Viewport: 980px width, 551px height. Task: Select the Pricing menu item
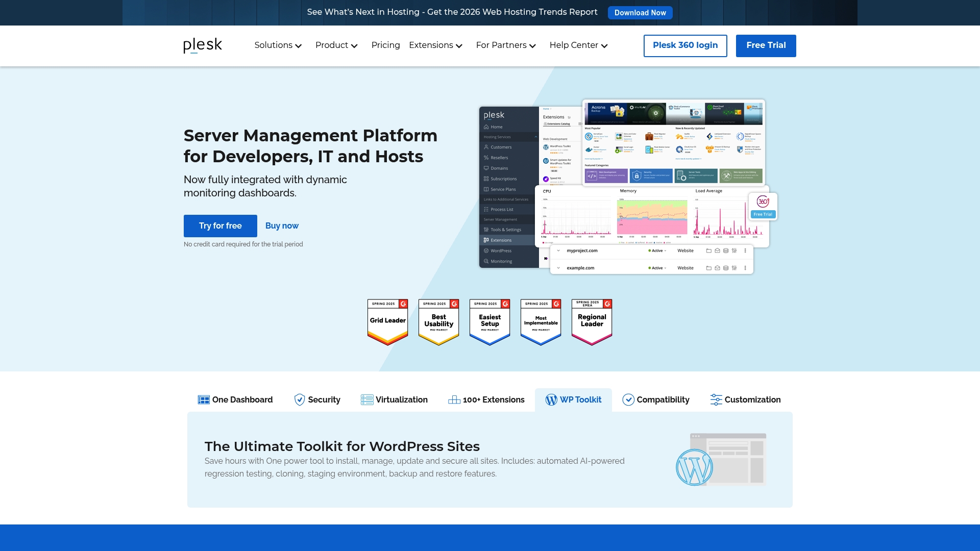[x=385, y=45]
